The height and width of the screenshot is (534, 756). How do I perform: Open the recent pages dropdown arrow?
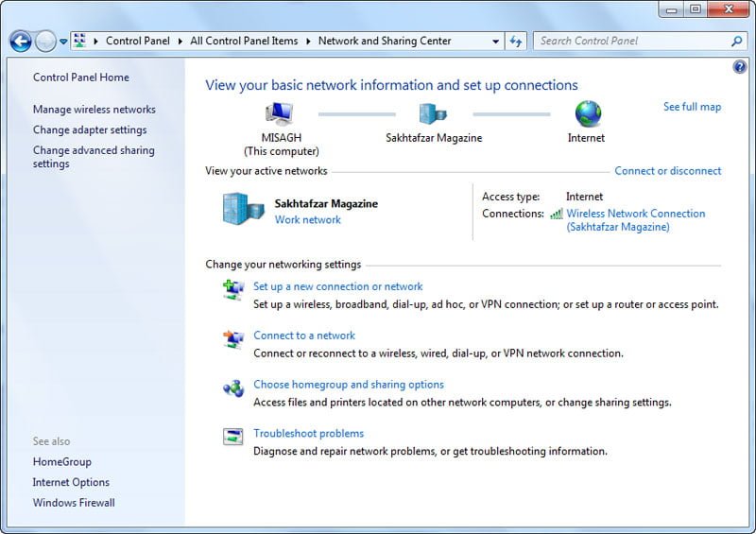coord(63,42)
